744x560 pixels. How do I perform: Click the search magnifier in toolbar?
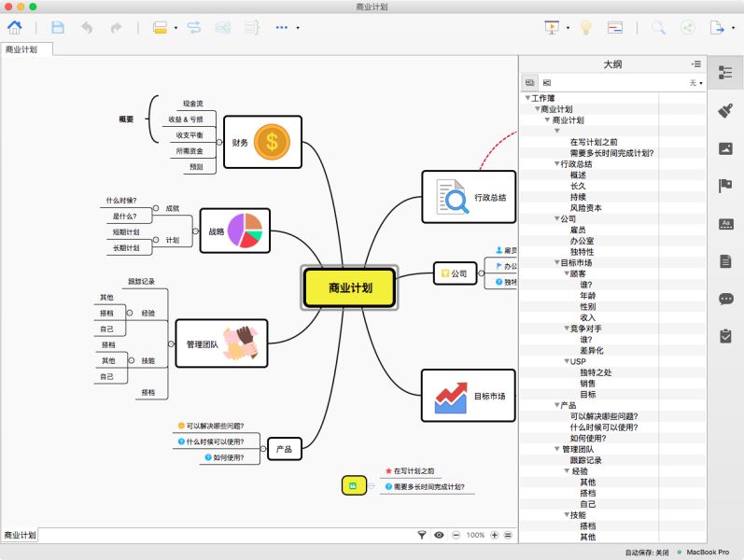point(659,27)
